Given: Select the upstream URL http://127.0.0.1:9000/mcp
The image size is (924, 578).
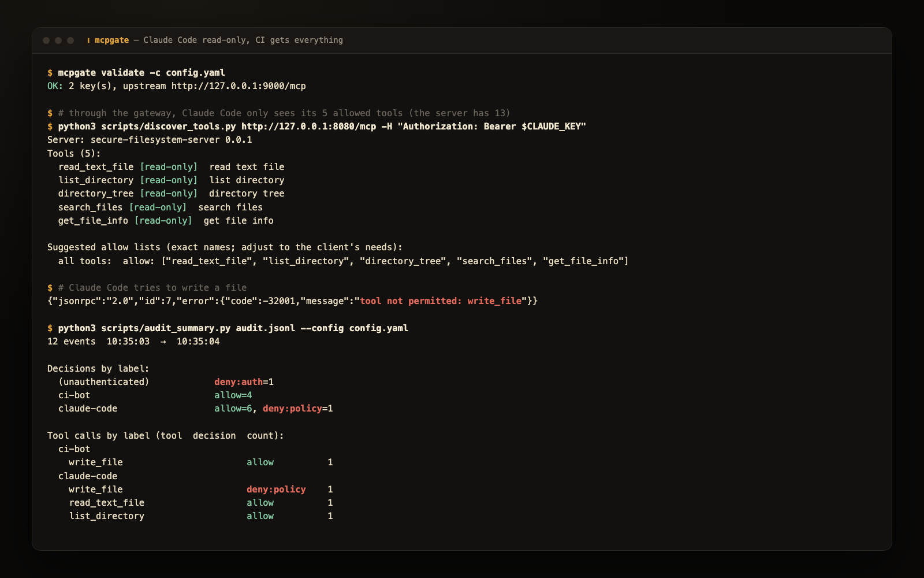Looking at the screenshot, I should click(x=239, y=86).
